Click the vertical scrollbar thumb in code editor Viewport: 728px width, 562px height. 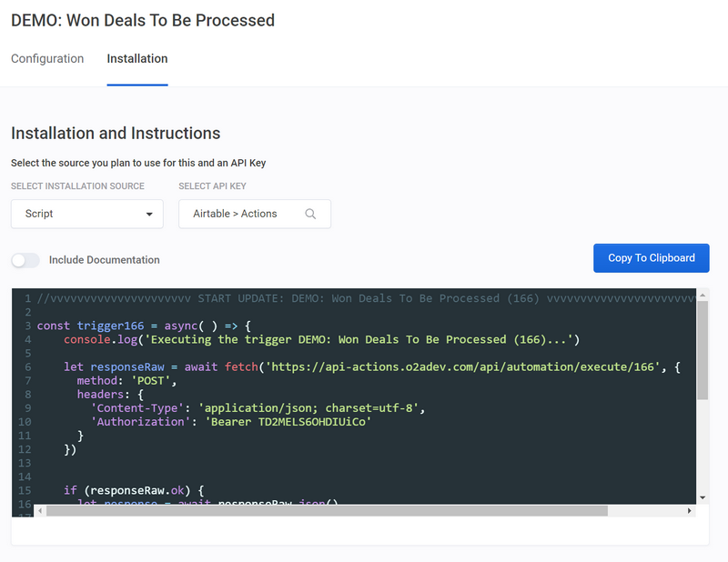pyautogui.click(x=702, y=350)
